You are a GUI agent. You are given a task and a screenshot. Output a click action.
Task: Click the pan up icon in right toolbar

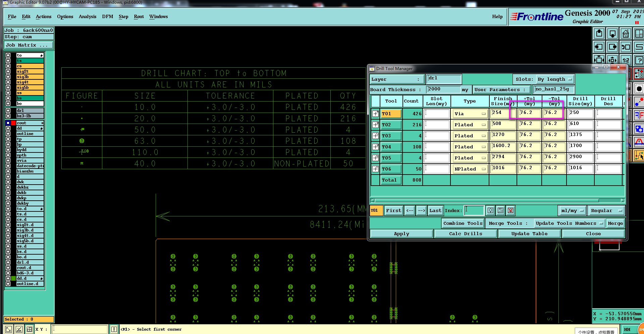pos(599,34)
